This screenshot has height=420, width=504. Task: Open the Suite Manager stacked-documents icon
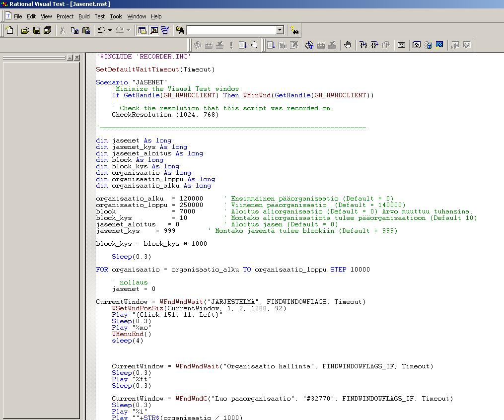tap(428, 45)
